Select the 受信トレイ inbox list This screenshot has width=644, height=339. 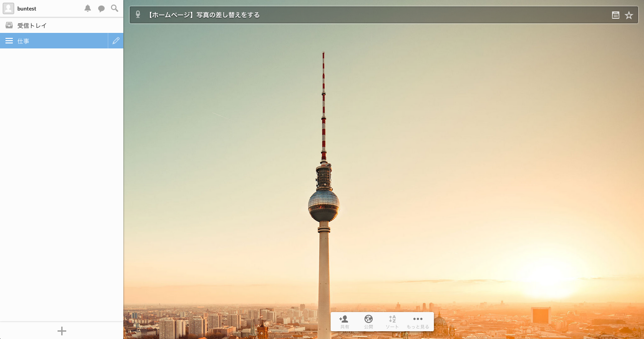click(32, 26)
